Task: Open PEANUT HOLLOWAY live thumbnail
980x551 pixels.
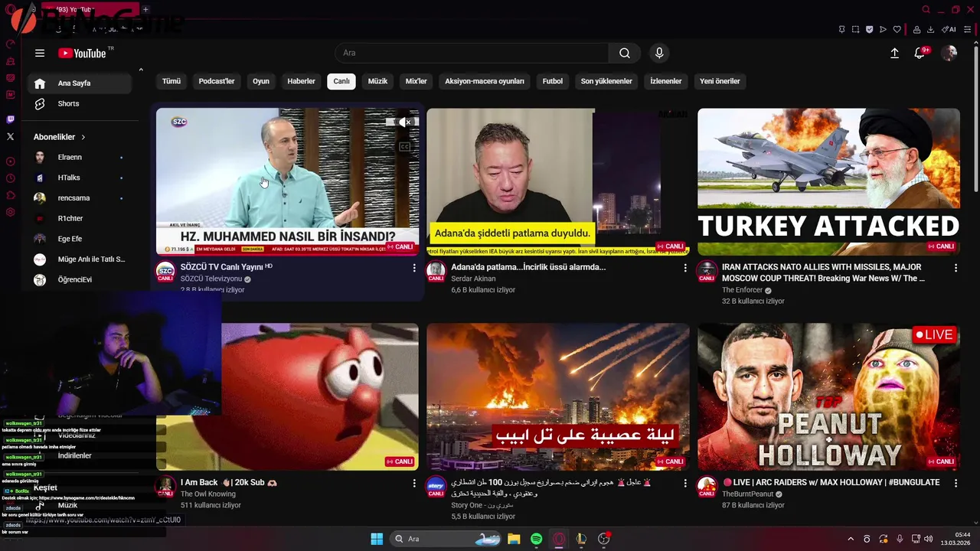Action: 828,396
